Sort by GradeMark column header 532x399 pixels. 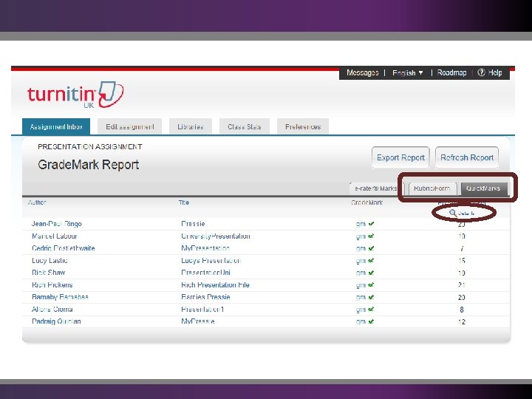coord(366,202)
